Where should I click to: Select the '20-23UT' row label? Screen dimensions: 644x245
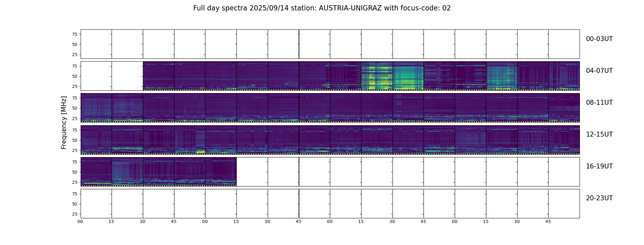(x=599, y=198)
